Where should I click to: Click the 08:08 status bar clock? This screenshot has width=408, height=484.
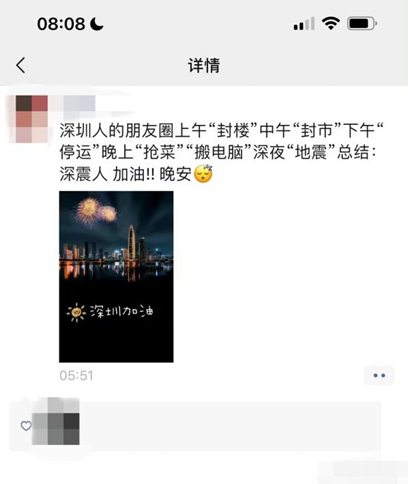(x=61, y=24)
